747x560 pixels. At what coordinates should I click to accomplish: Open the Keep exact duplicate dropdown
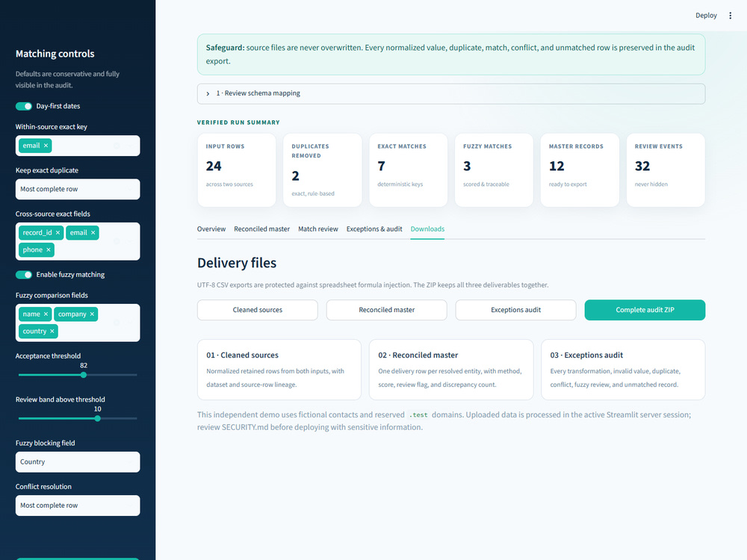point(78,189)
